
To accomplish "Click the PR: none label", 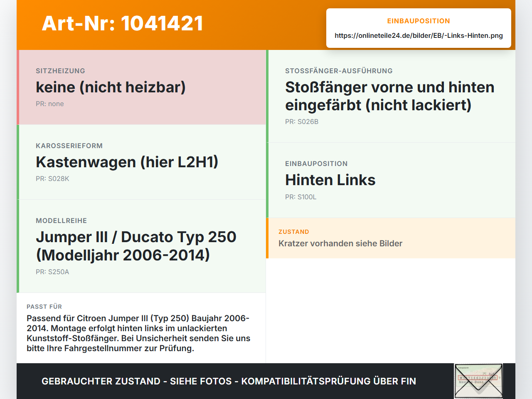I will pyautogui.click(x=50, y=104).
